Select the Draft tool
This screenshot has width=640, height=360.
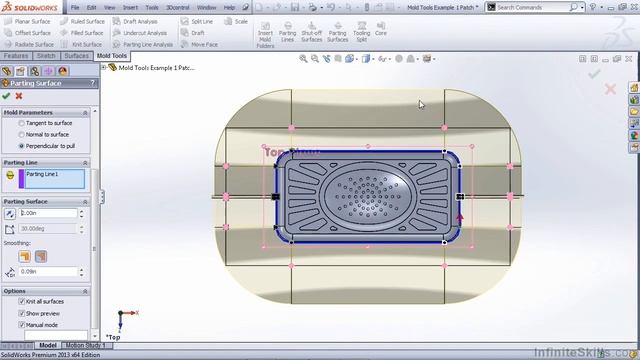[x=193, y=33]
